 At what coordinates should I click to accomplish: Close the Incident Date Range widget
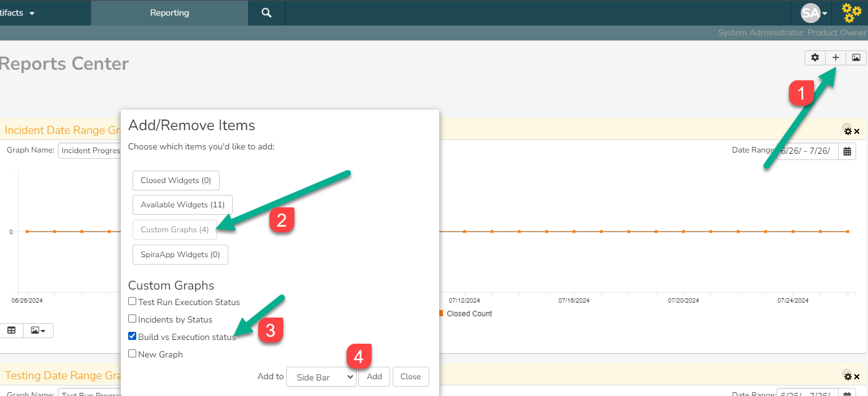click(857, 131)
